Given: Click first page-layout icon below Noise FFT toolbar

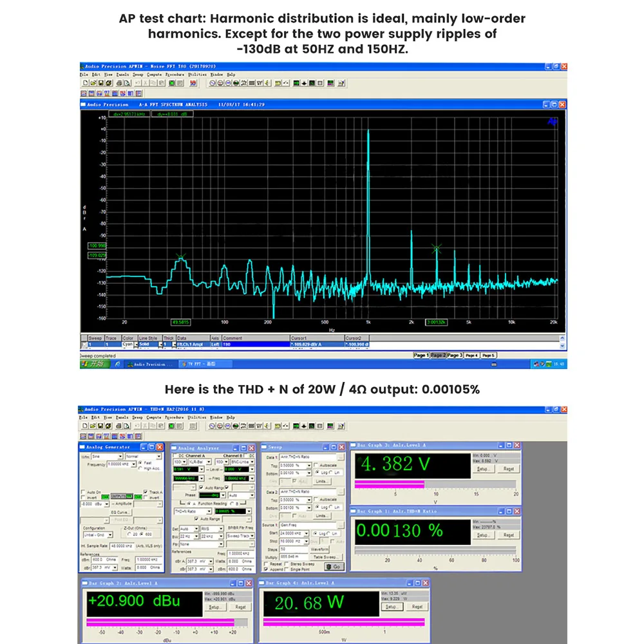Looking at the screenshot, I should click(83, 93).
